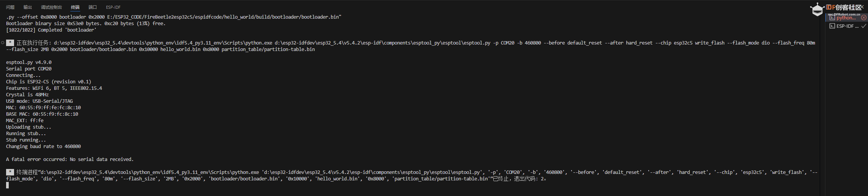Switch to the 端口 tab
Viewport: 868px width, 196px height.
click(x=93, y=7)
